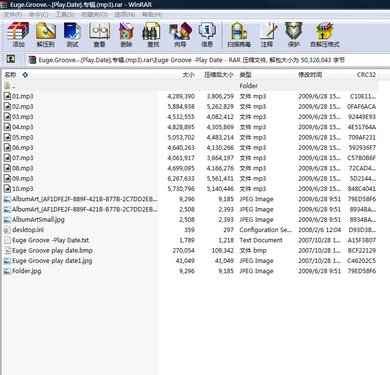Image resolution: width=390 pixels, height=375 pixels.
Task: Click the archive path address bar
Action: tap(207, 60)
